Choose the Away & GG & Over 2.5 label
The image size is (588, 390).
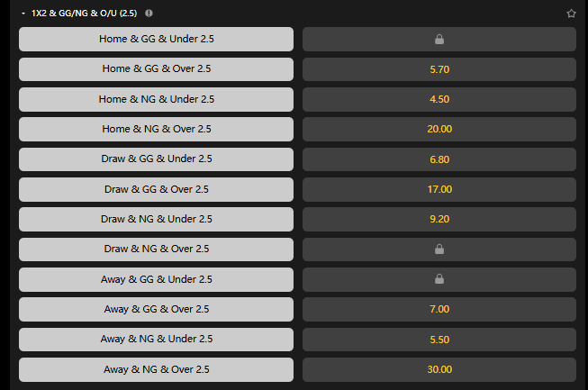tap(157, 310)
